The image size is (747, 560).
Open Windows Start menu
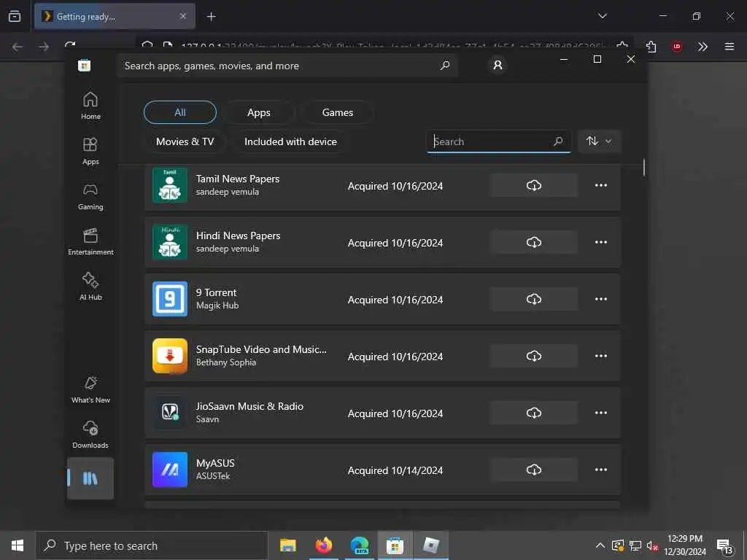pos(18,545)
